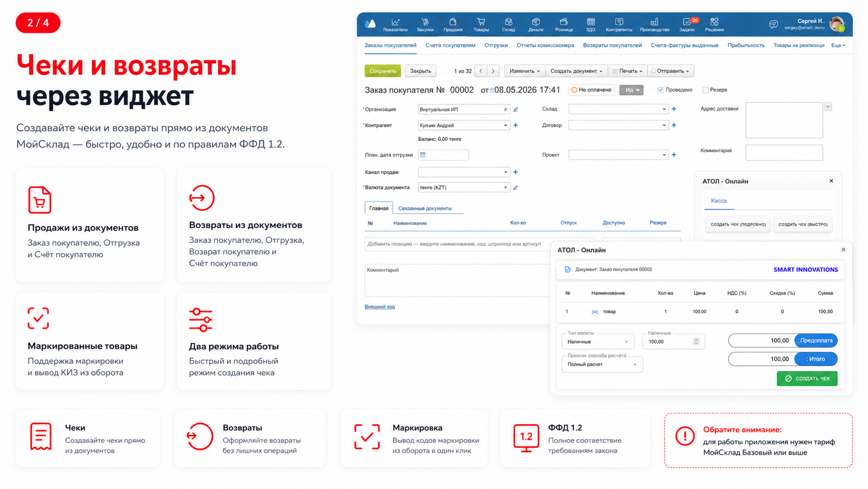This screenshot has width=868, height=489.
Task: Click the green Создать чек button
Action: [807, 378]
